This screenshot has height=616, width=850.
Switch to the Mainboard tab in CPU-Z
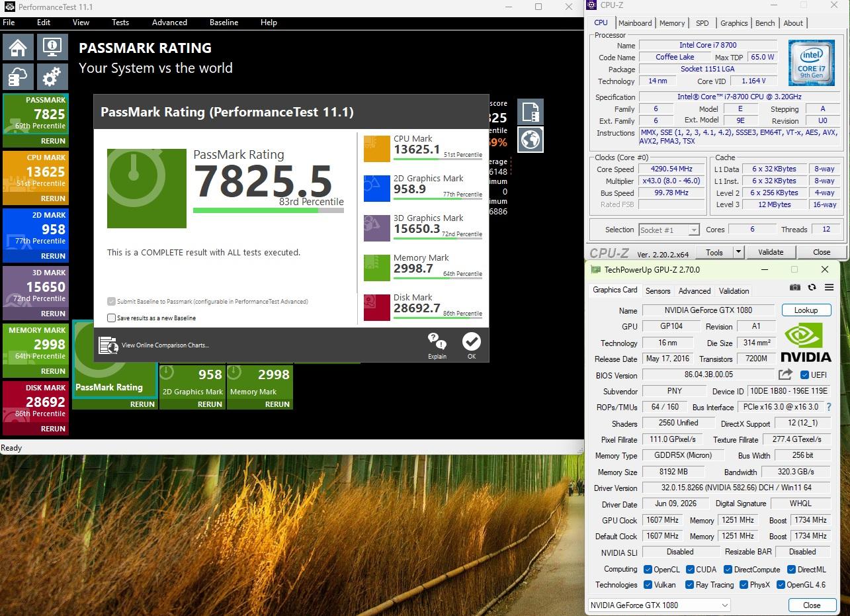[635, 23]
